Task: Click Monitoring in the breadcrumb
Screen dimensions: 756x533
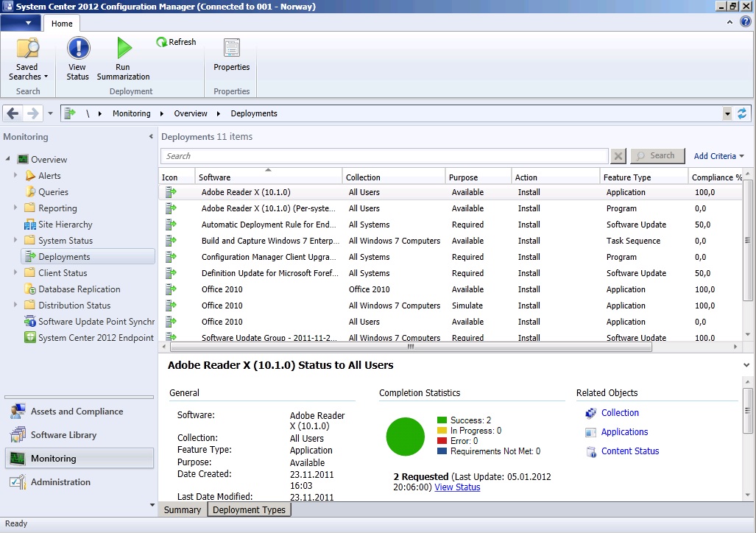Action: 131,113
